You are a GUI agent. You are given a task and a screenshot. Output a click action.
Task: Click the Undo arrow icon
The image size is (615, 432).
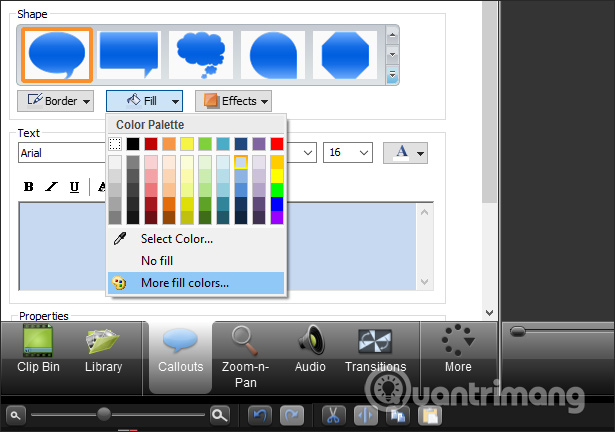[260, 415]
